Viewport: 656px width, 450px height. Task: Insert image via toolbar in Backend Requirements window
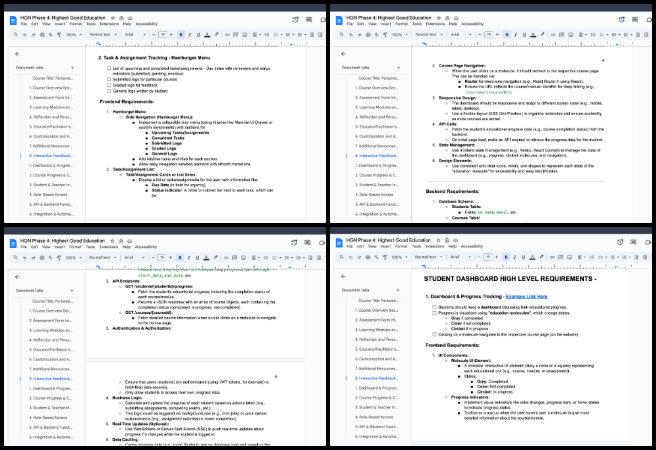pyautogui.click(x=570, y=34)
